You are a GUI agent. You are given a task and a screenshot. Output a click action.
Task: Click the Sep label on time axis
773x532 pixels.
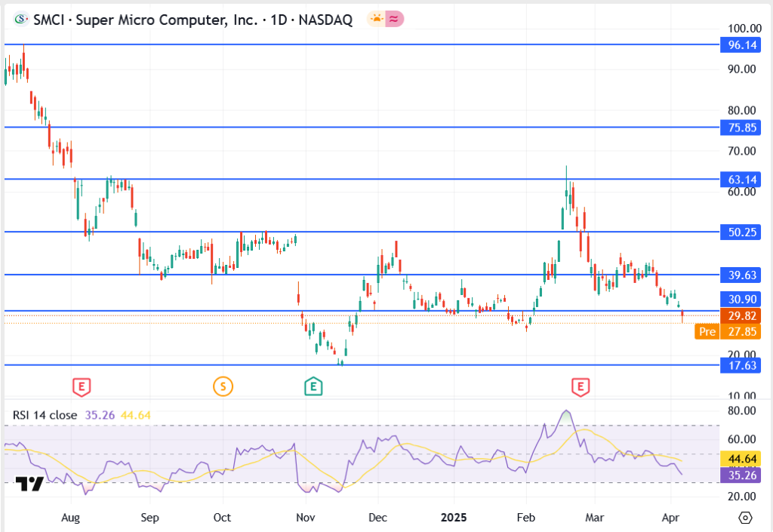(150, 518)
